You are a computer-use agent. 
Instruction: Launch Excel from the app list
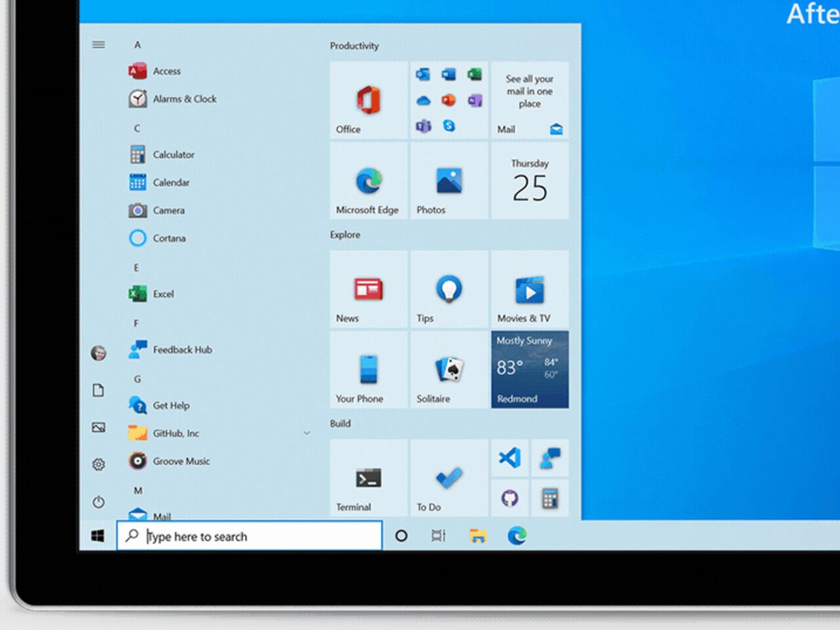(152, 294)
